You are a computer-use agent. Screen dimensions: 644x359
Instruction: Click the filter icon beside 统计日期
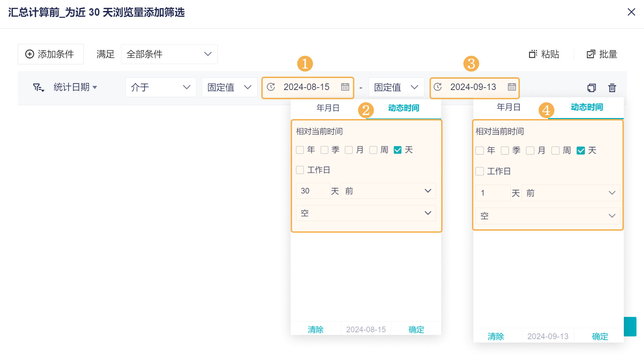(38, 88)
